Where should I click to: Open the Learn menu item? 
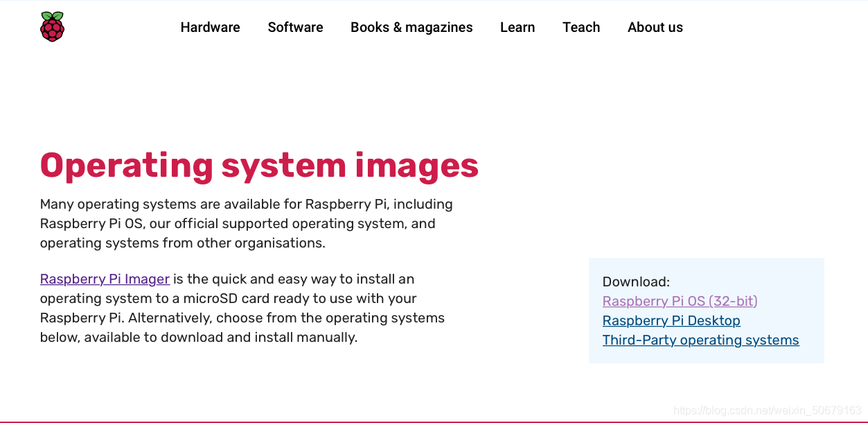(517, 27)
